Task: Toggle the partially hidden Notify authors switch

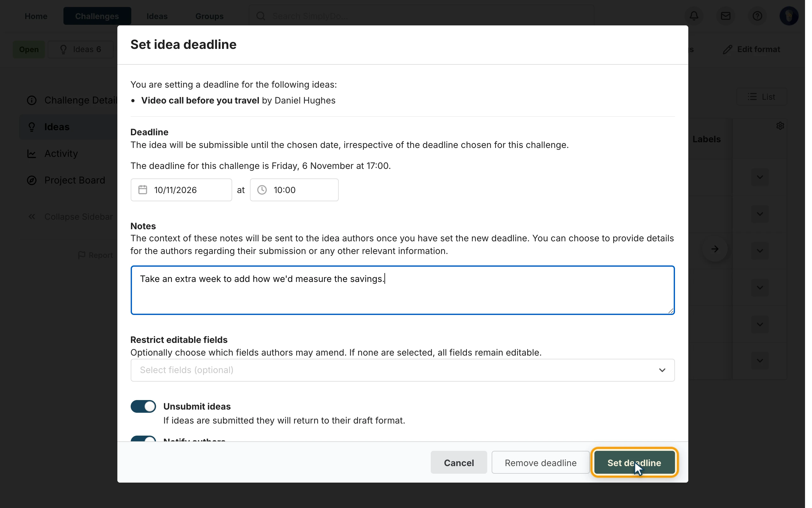Action: pos(143,439)
